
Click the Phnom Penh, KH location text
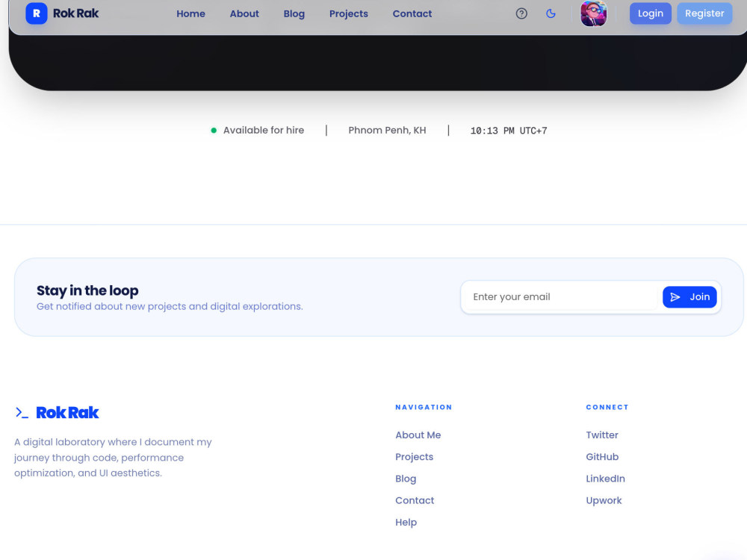coord(387,131)
